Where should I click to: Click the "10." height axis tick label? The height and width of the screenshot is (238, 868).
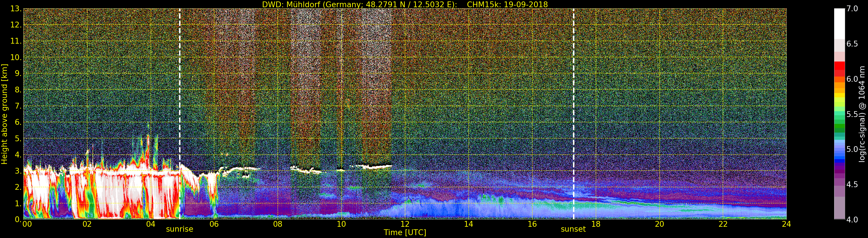pos(16,57)
